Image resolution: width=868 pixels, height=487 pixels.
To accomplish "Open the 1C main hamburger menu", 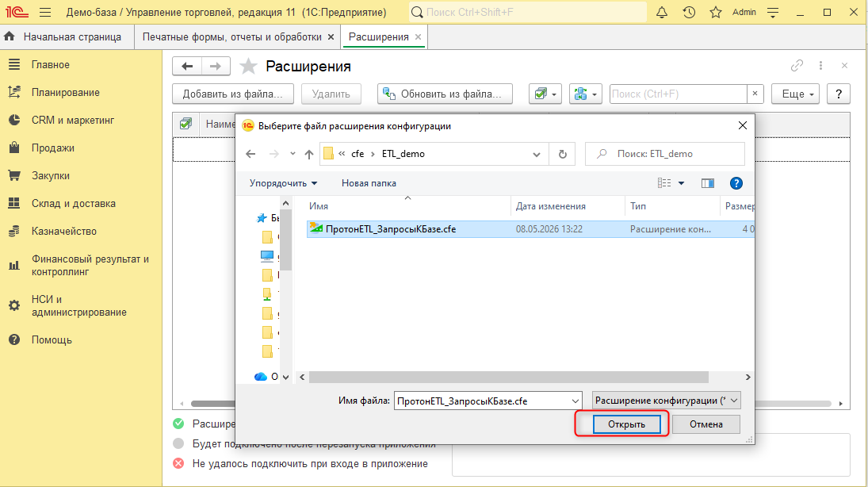I will click(x=45, y=12).
